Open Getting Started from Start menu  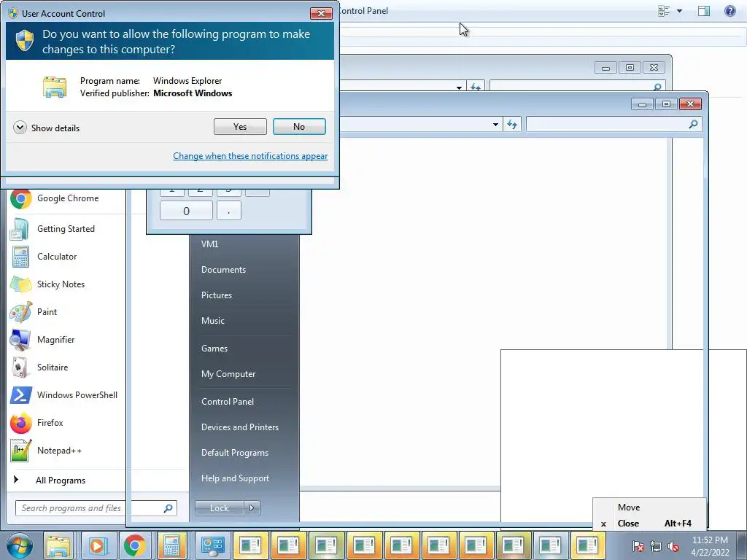[53, 228]
